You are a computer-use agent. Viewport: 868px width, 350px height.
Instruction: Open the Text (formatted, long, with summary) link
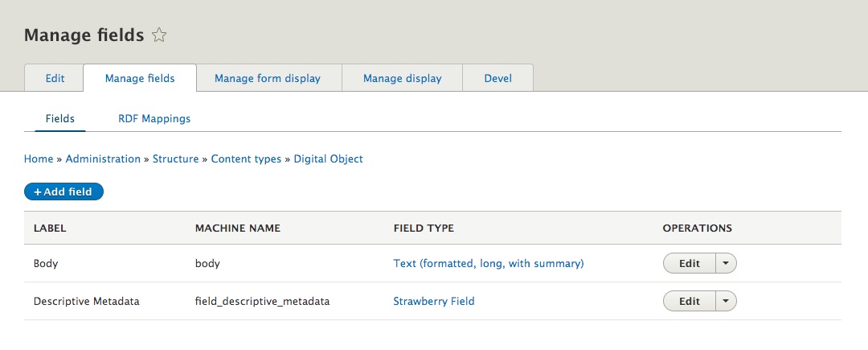click(488, 263)
